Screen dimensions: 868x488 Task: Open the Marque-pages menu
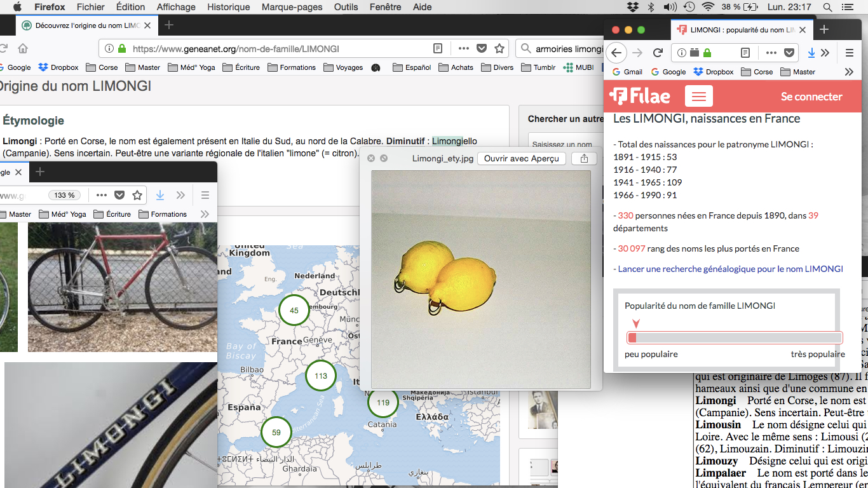pos(292,7)
